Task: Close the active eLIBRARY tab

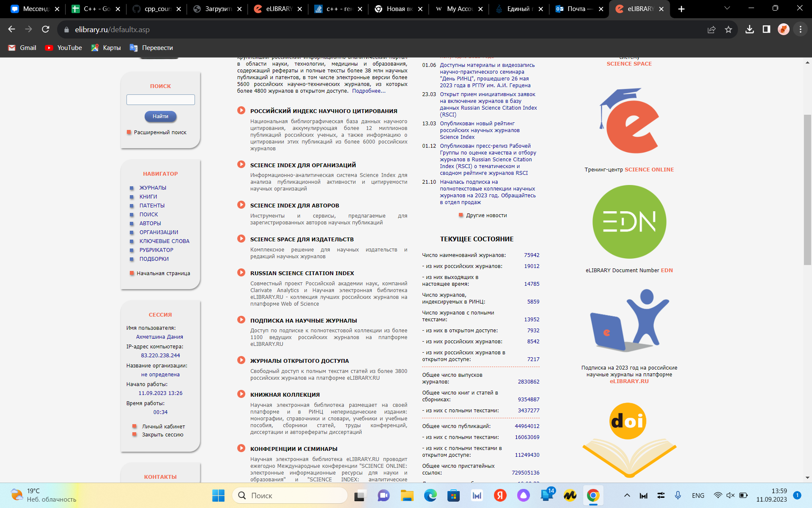Action: pos(661,9)
